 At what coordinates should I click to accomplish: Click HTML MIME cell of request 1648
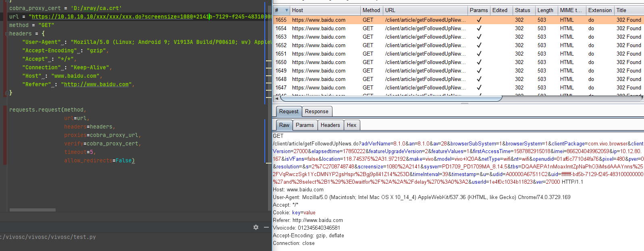tap(567, 79)
